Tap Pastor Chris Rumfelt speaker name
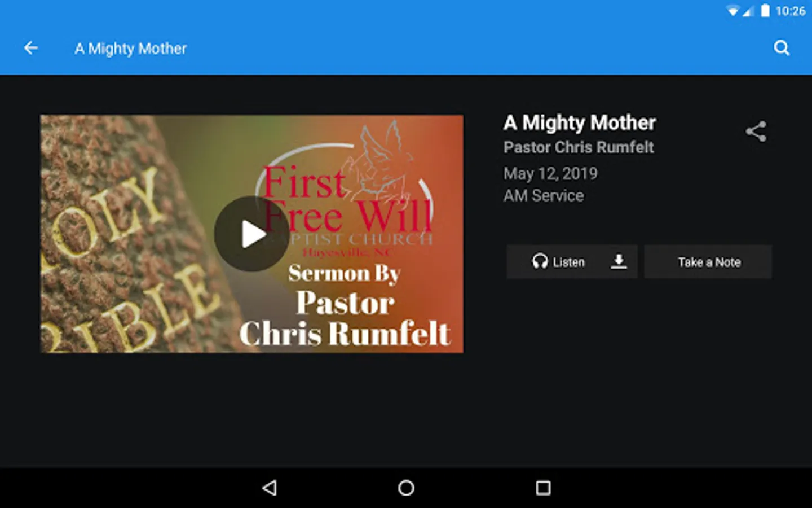This screenshot has height=508, width=812. click(x=579, y=147)
